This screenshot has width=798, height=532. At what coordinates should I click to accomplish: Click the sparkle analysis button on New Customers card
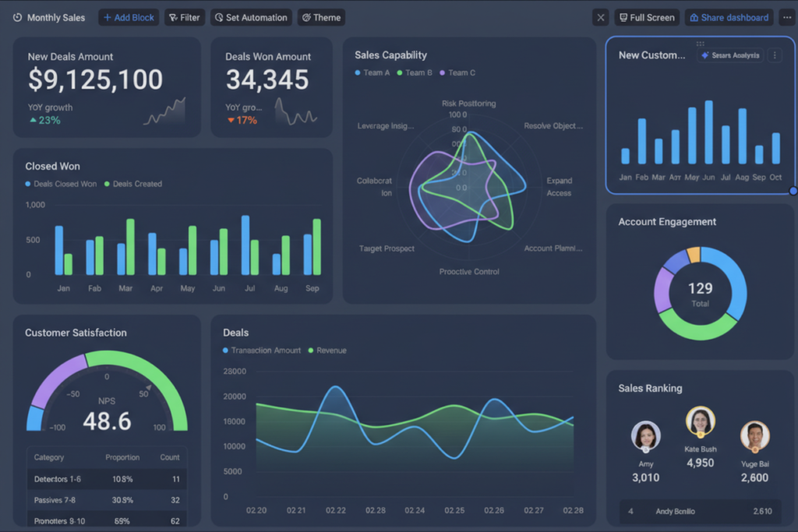coord(730,55)
